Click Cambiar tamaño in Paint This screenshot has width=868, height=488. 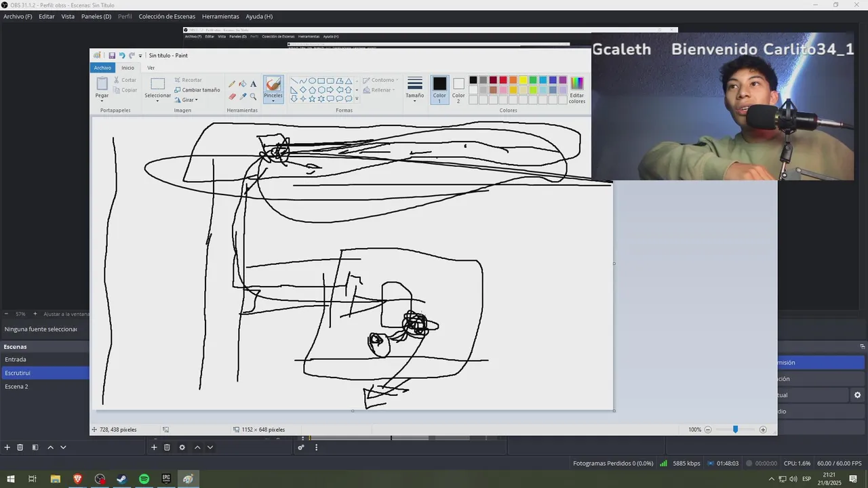coord(197,89)
